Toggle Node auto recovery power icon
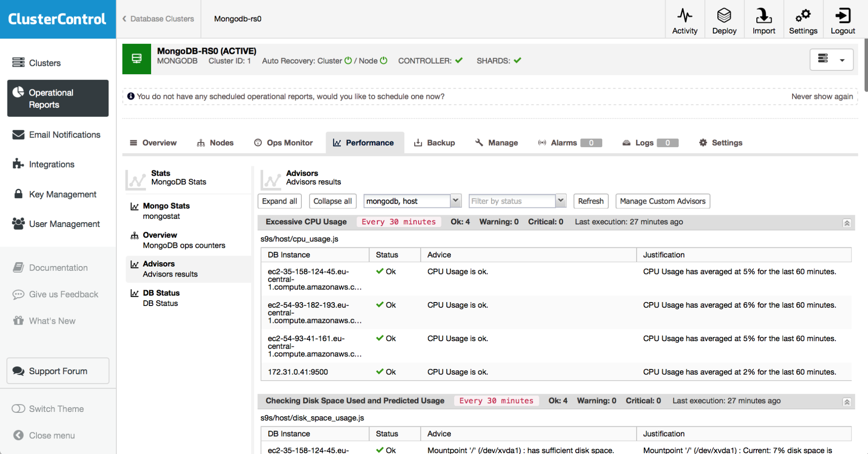The height and width of the screenshot is (454, 868). (384, 61)
